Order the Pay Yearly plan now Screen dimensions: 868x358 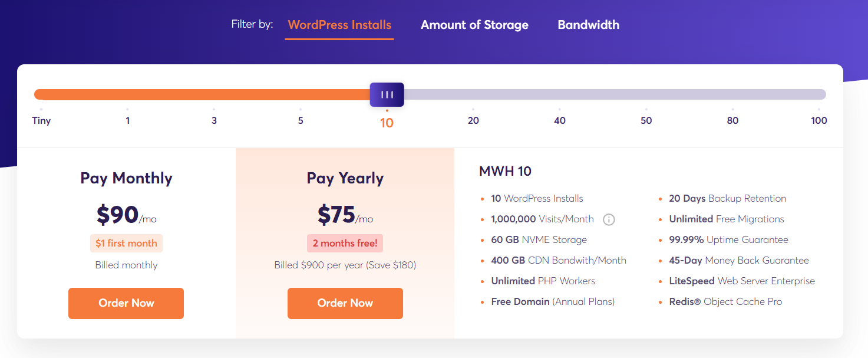click(x=345, y=303)
